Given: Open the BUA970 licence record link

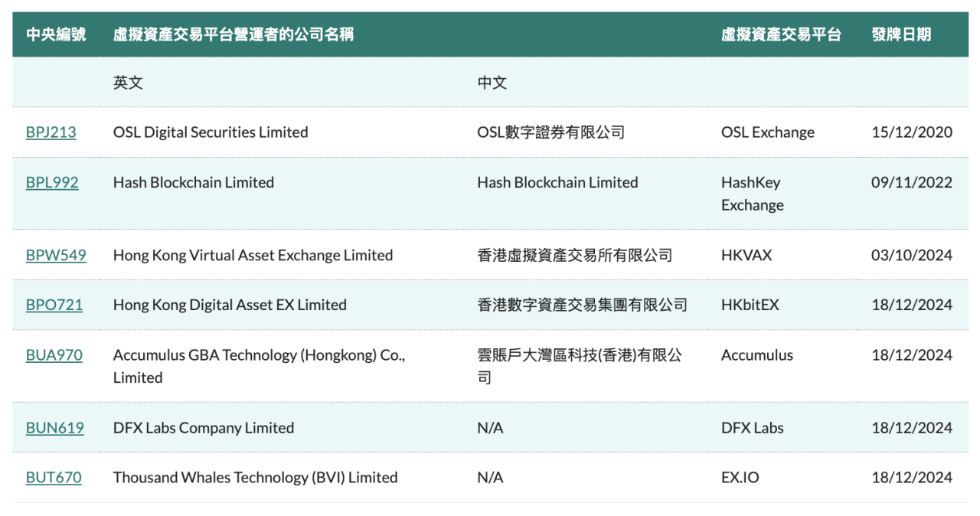Looking at the screenshot, I should pos(54,355).
